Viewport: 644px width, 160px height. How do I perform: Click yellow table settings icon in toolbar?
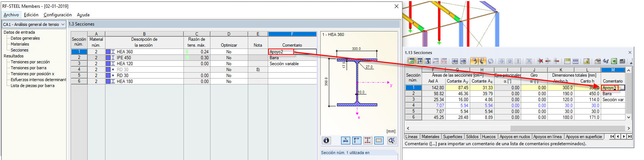click(567, 61)
